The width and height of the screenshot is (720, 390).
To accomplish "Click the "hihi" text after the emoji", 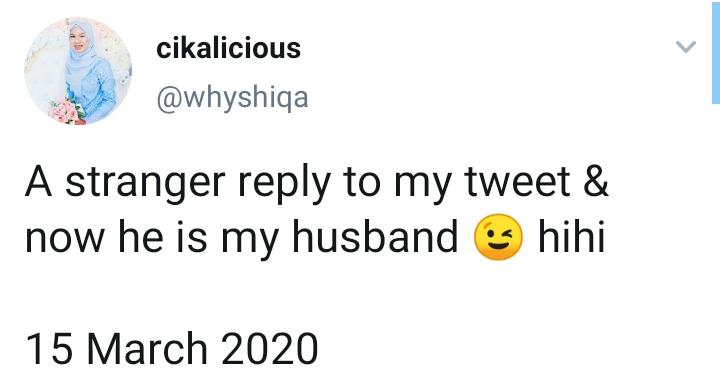I will 572,235.
